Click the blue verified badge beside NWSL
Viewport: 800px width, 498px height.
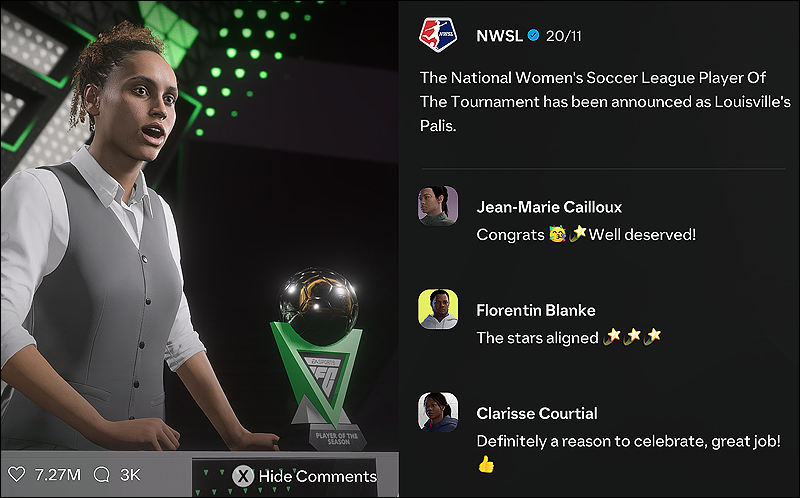tap(533, 36)
